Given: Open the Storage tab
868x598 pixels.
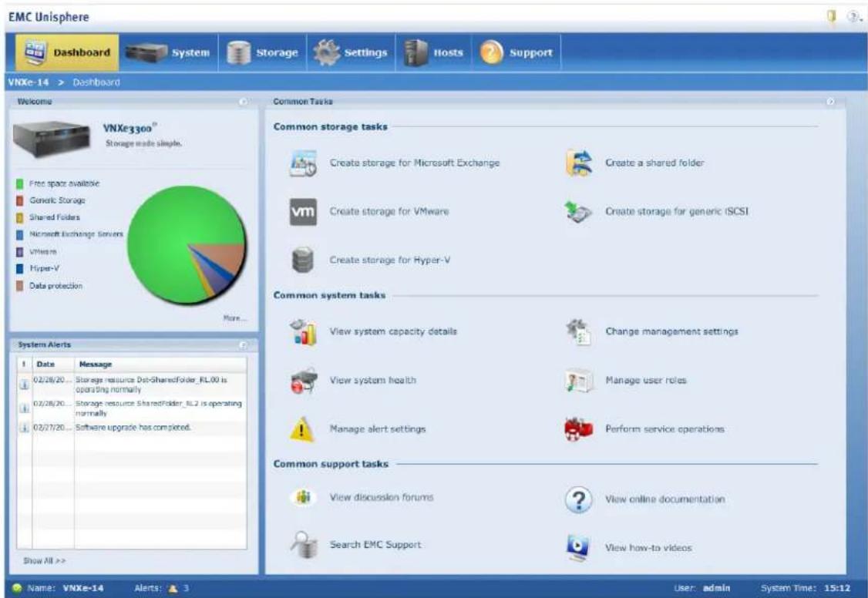Looking at the screenshot, I should (262, 52).
